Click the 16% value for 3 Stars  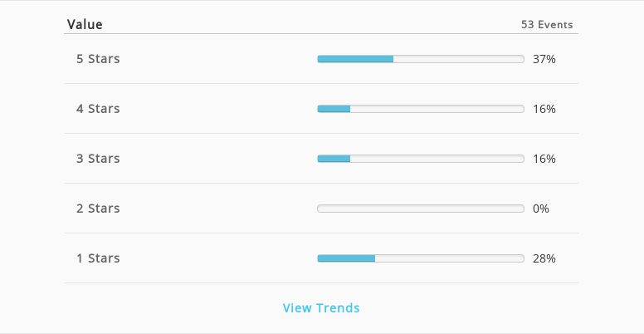pyautogui.click(x=544, y=159)
